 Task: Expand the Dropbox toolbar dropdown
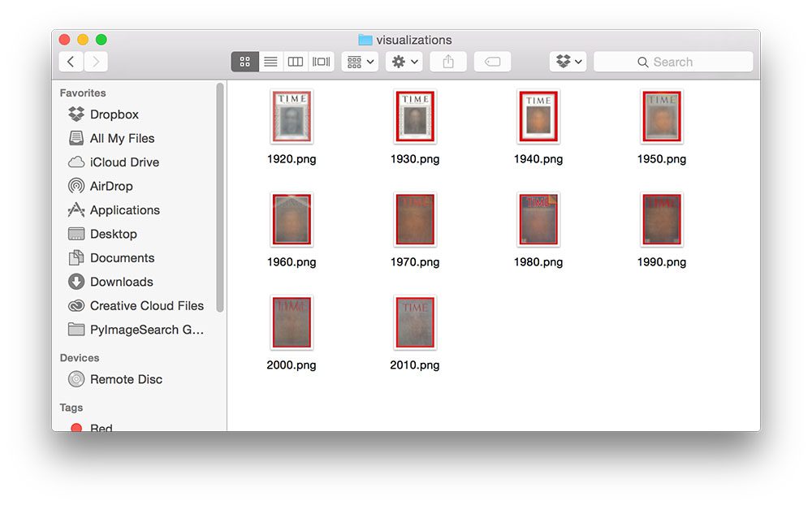(568, 62)
